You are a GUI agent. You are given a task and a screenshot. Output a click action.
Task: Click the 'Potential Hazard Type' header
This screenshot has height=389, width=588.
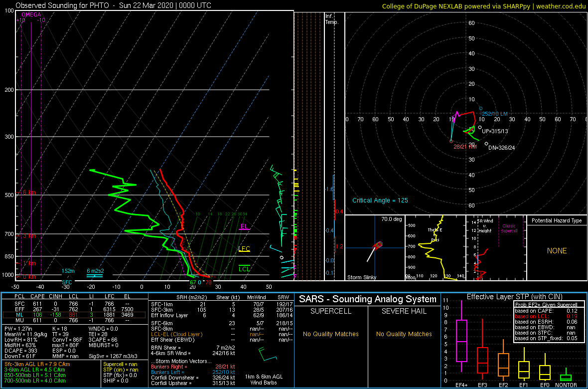point(557,220)
